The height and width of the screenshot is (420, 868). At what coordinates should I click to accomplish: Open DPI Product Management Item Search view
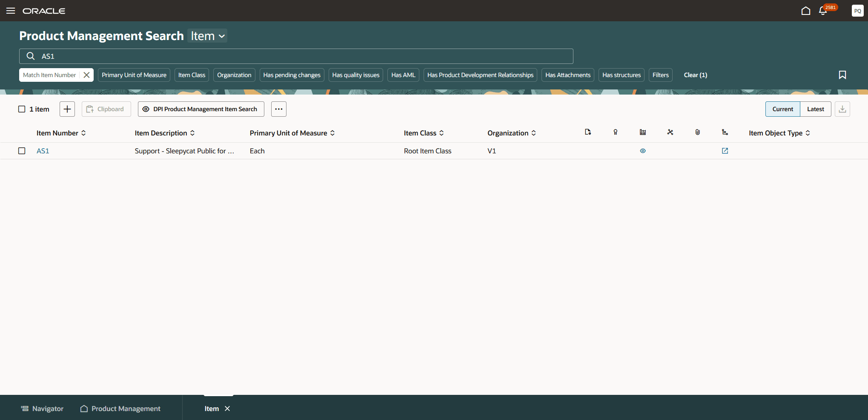(201, 109)
